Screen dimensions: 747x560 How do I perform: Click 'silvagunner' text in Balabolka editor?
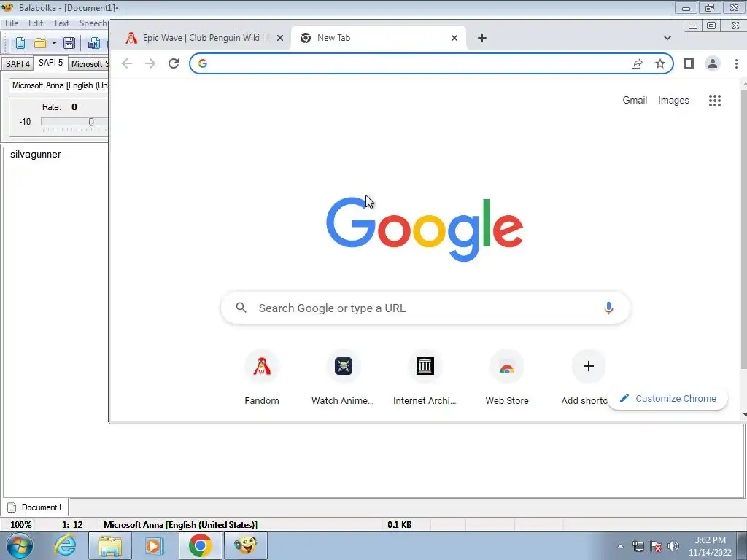(35, 155)
